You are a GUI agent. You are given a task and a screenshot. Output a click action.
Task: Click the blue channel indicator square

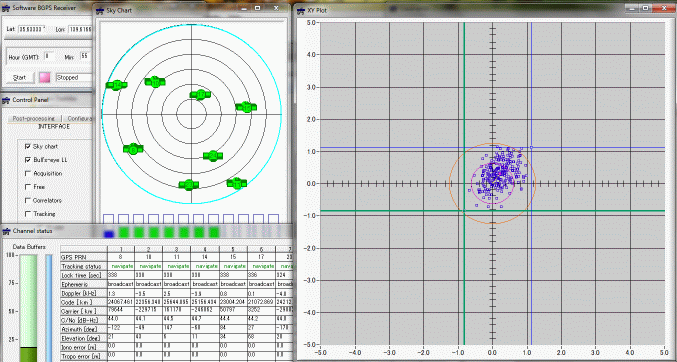(x=109, y=232)
